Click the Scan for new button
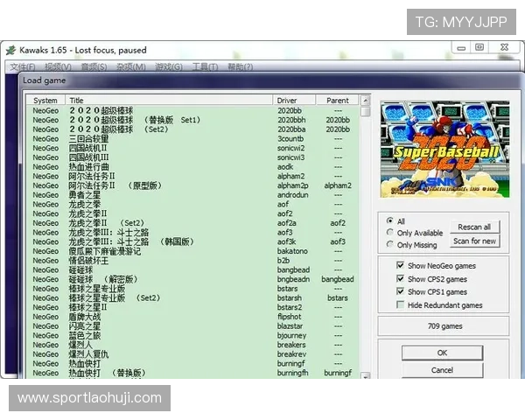525x420 pixels. point(474,241)
